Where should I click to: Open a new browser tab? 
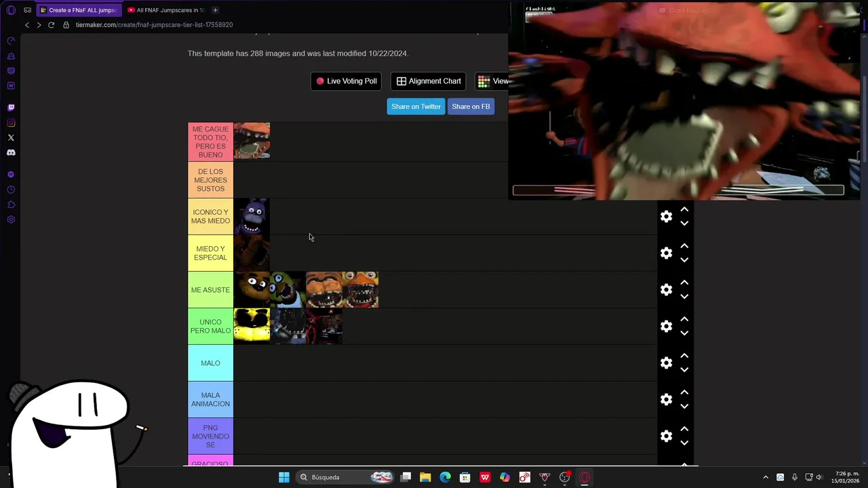pos(215,10)
